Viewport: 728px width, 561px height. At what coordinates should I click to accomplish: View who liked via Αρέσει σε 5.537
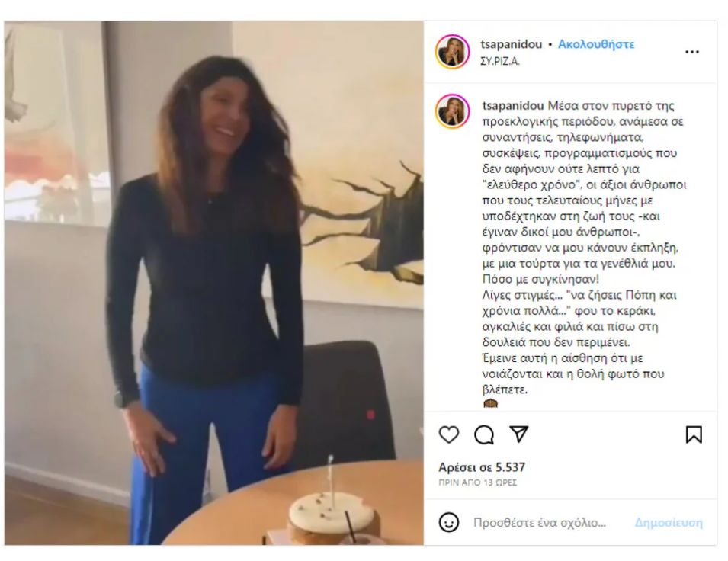tap(482, 467)
